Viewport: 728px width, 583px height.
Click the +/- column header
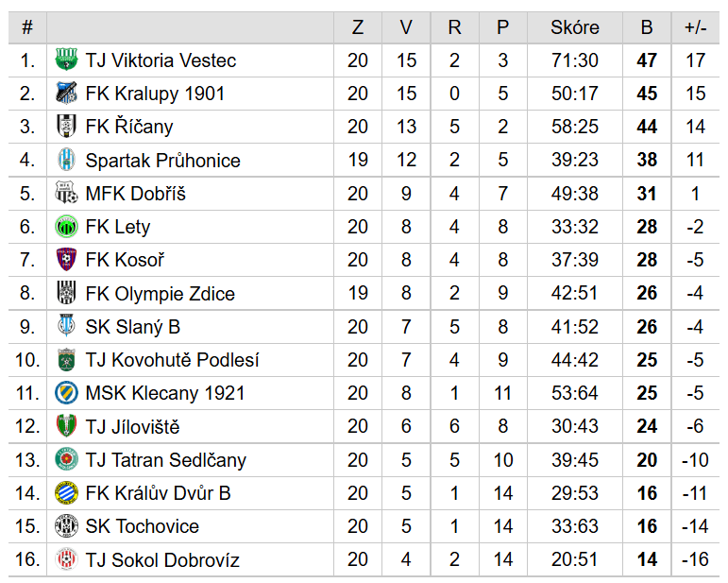(695, 27)
